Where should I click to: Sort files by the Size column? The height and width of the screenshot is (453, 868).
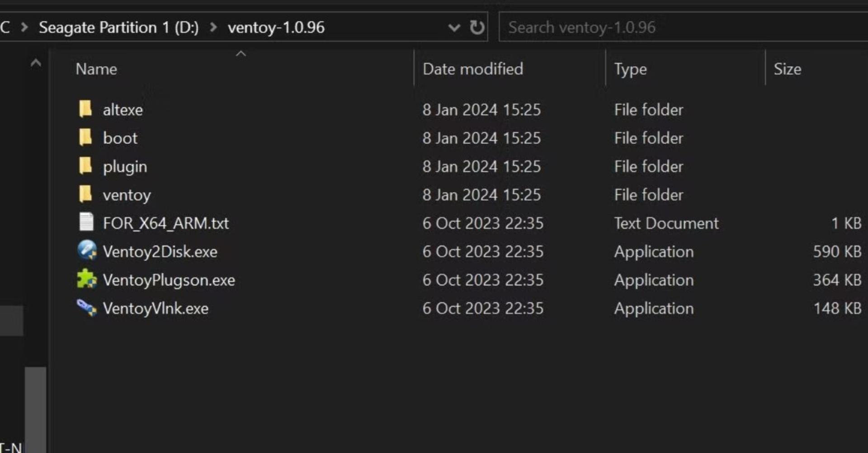coord(788,69)
